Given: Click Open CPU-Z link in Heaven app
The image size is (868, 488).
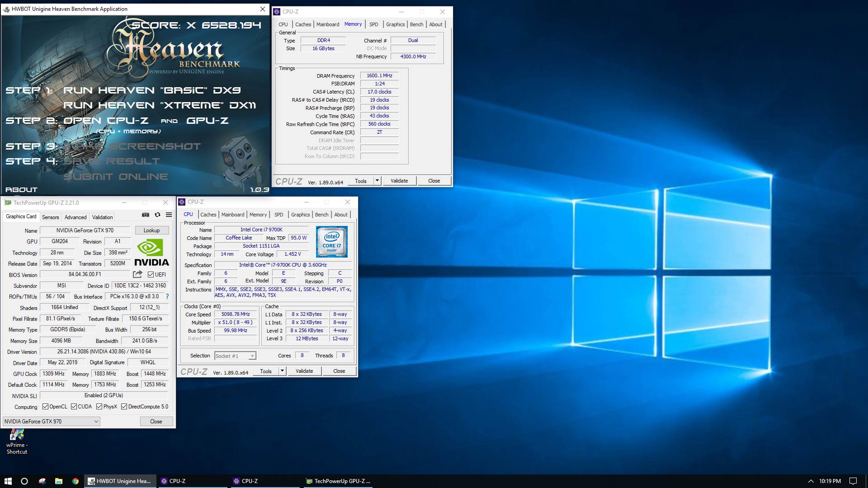Looking at the screenshot, I should [x=106, y=121].
